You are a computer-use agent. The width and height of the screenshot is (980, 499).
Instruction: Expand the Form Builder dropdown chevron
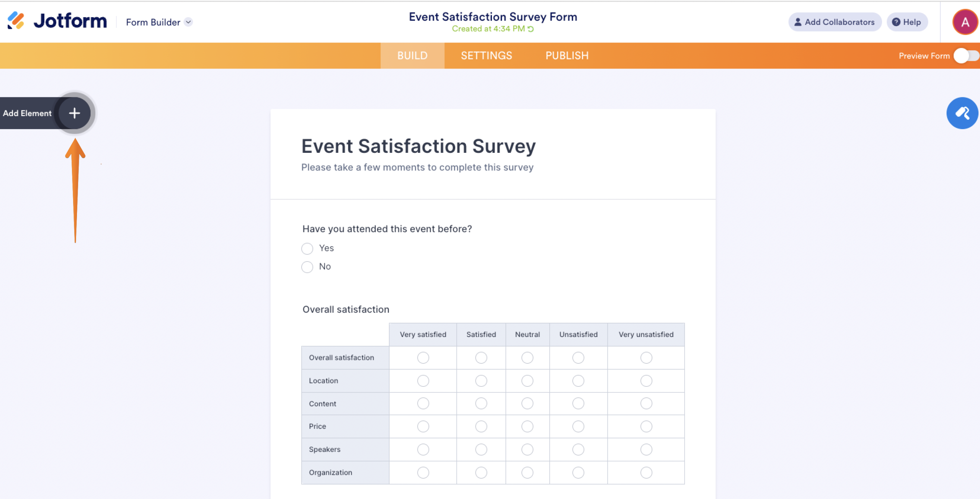(x=188, y=22)
